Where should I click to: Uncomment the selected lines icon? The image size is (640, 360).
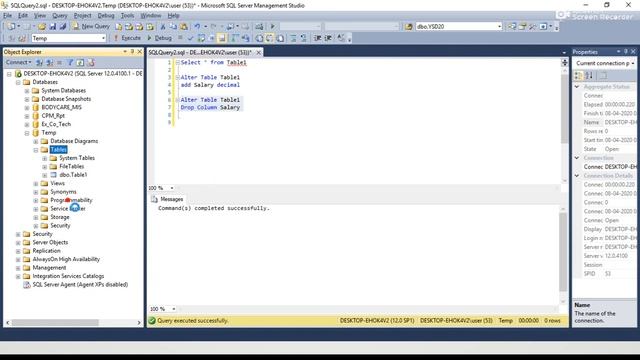303,38
